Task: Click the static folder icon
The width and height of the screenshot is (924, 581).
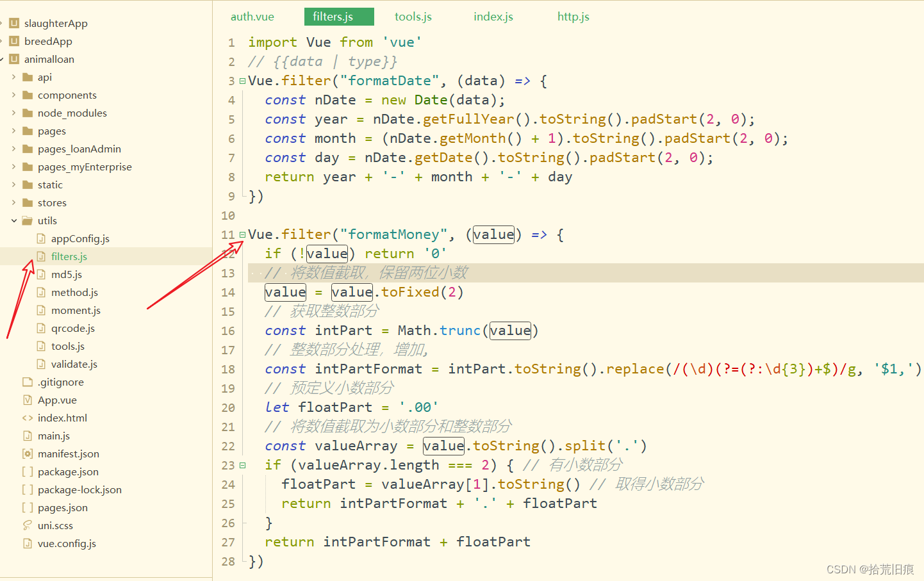Action: pyautogui.click(x=28, y=184)
